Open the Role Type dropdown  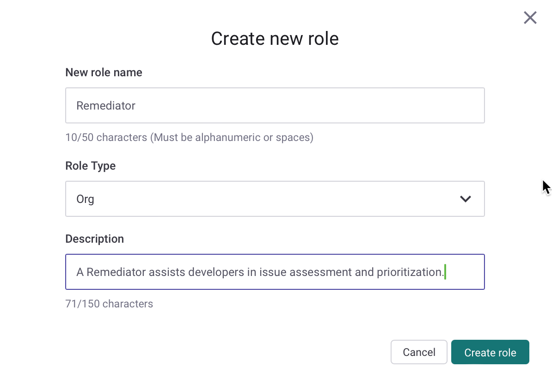(x=275, y=199)
